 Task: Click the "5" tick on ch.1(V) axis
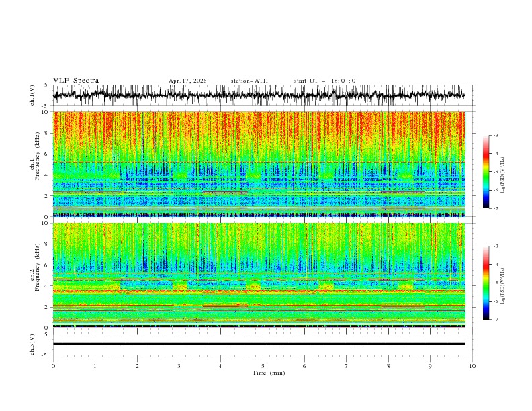tap(46, 85)
